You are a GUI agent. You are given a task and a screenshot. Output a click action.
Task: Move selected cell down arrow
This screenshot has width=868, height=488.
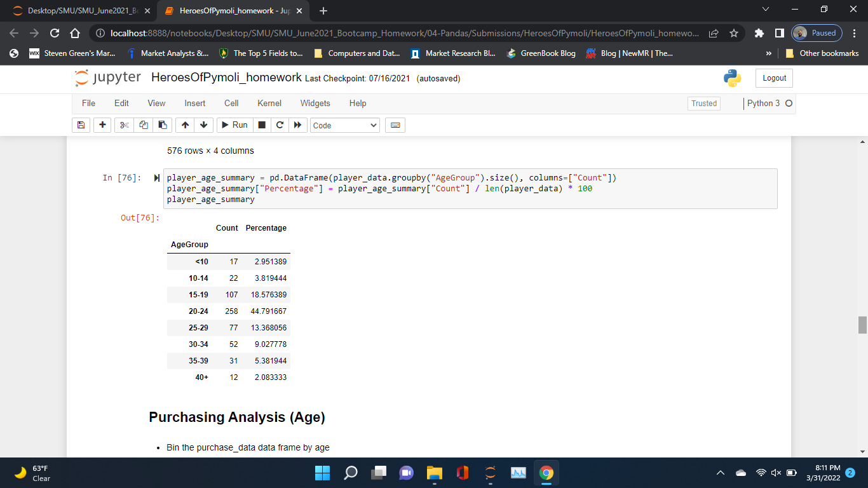[203, 125]
